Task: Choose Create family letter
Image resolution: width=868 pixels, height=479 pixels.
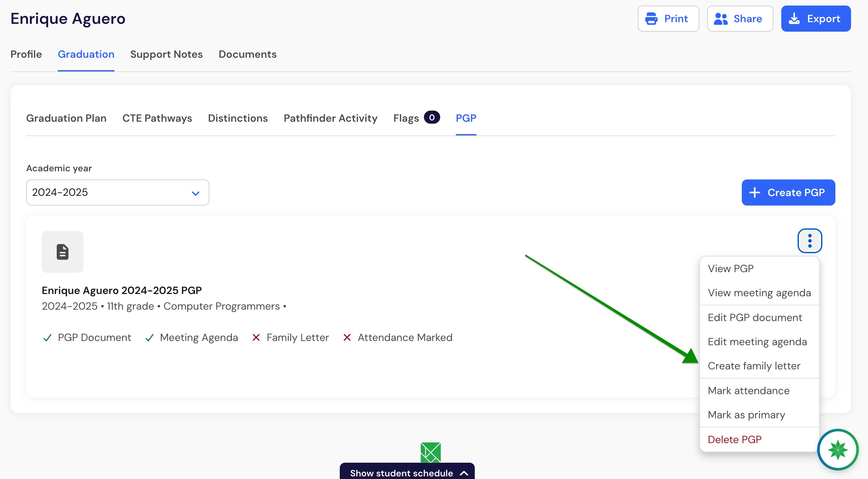Action: pyautogui.click(x=759, y=366)
